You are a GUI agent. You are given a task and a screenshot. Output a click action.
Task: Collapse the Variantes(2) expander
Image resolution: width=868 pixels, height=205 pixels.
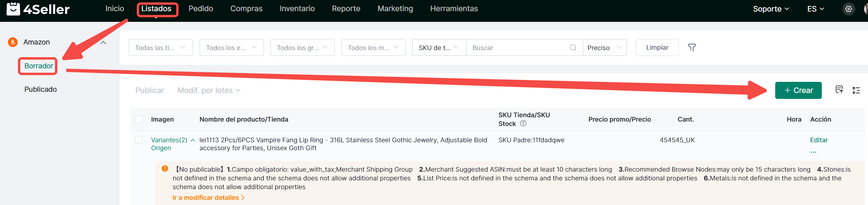click(193, 140)
